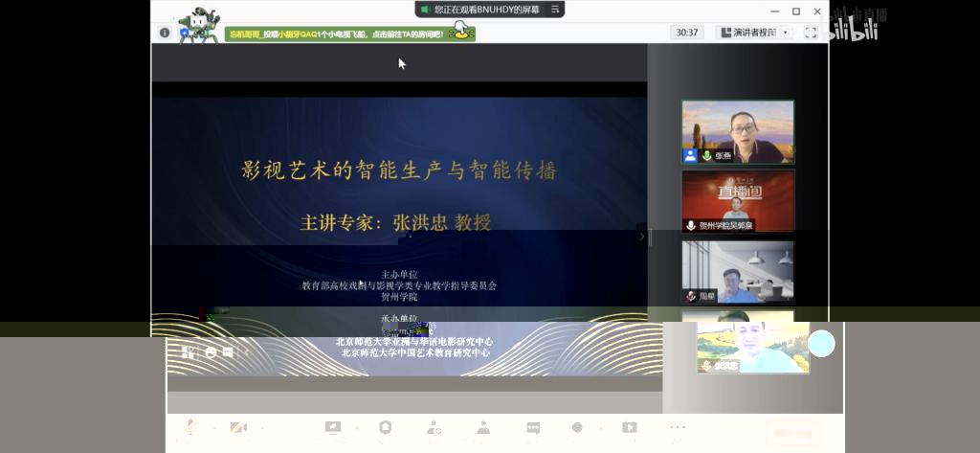Click the crossed-out camera icon in toolbar
This screenshot has height=453, width=980.
click(x=238, y=428)
